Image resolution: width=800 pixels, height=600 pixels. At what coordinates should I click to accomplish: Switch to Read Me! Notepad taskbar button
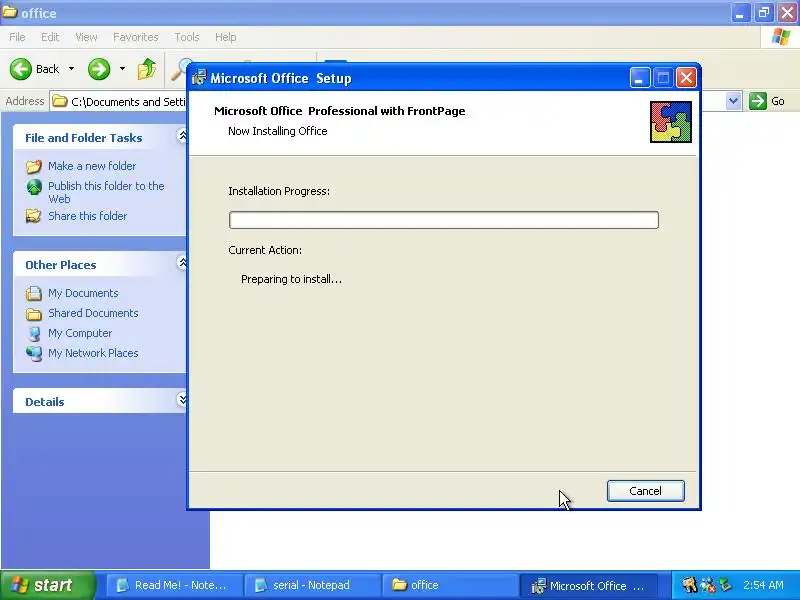point(174,585)
